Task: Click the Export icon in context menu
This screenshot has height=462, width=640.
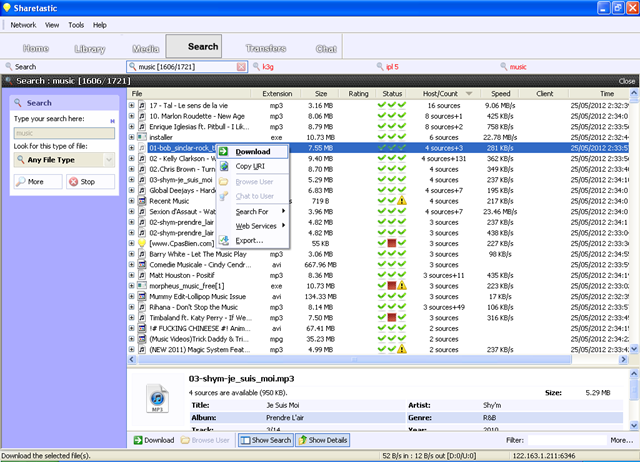Action: click(x=223, y=240)
